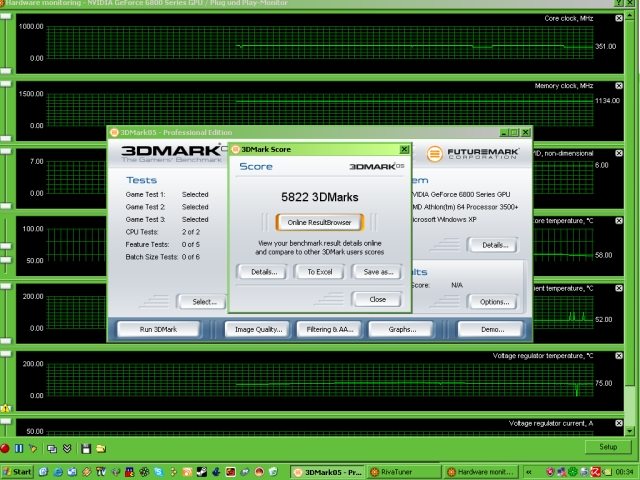The image size is (640, 480).
Task: Launch Steam from quick launch bar
Action: [202, 472]
